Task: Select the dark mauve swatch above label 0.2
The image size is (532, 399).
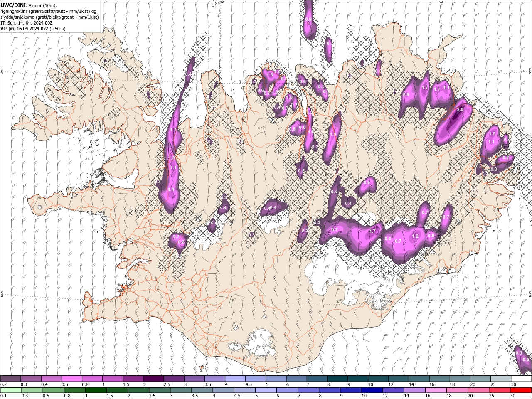Action: tap(10, 379)
